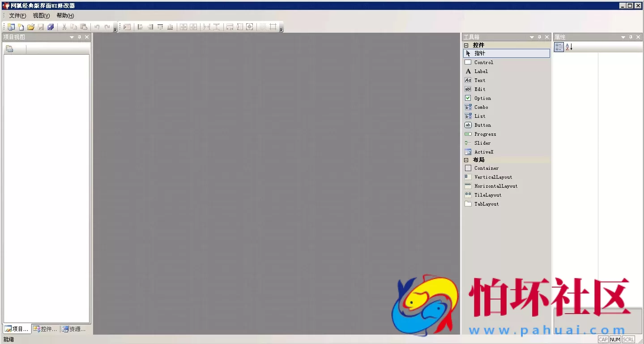Choose the TileLayout tool
Image resolution: width=644 pixels, height=344 pixels.
tap(487, 195)
